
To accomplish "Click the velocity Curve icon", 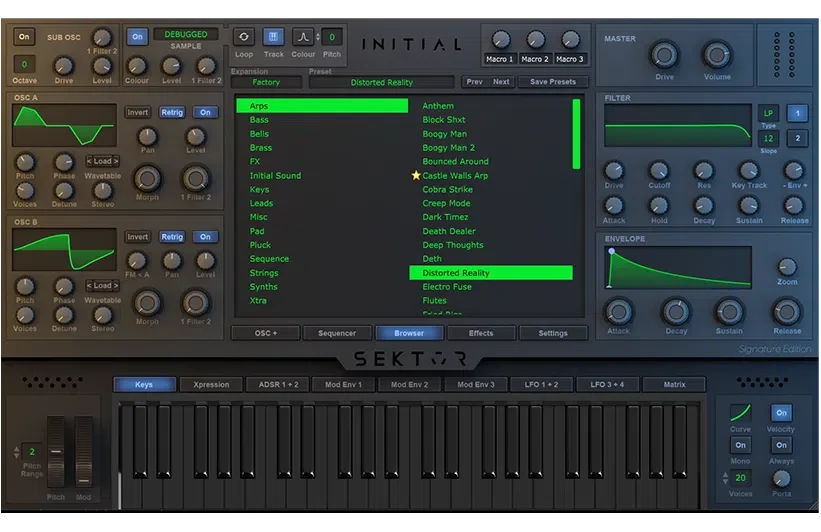I will (740, 413).
